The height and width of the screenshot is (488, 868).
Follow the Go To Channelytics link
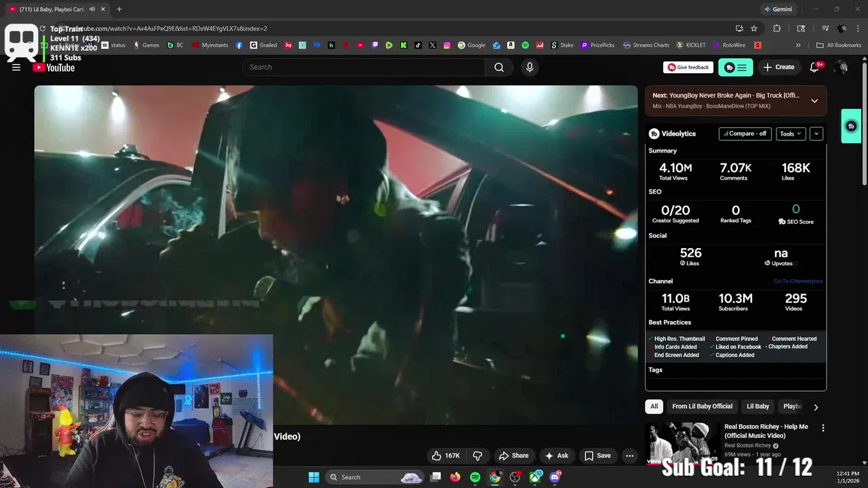[798, 281]
